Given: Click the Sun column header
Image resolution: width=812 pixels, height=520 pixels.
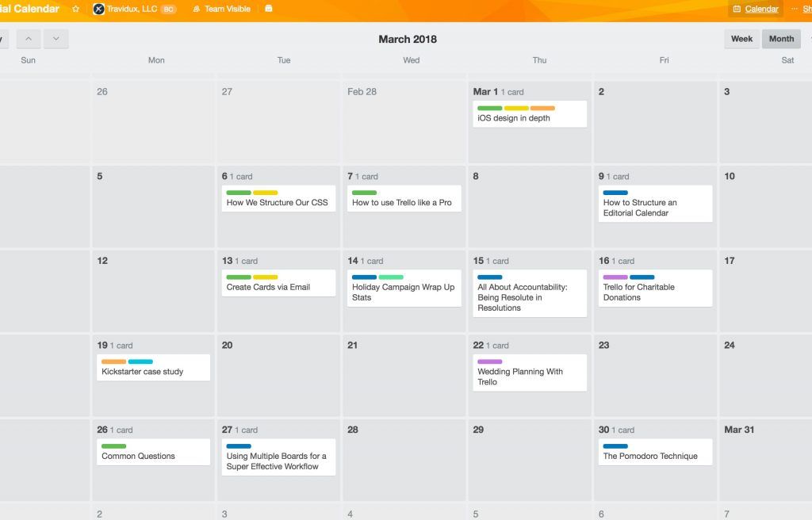Looking at the screenshot, I should 28,60.
